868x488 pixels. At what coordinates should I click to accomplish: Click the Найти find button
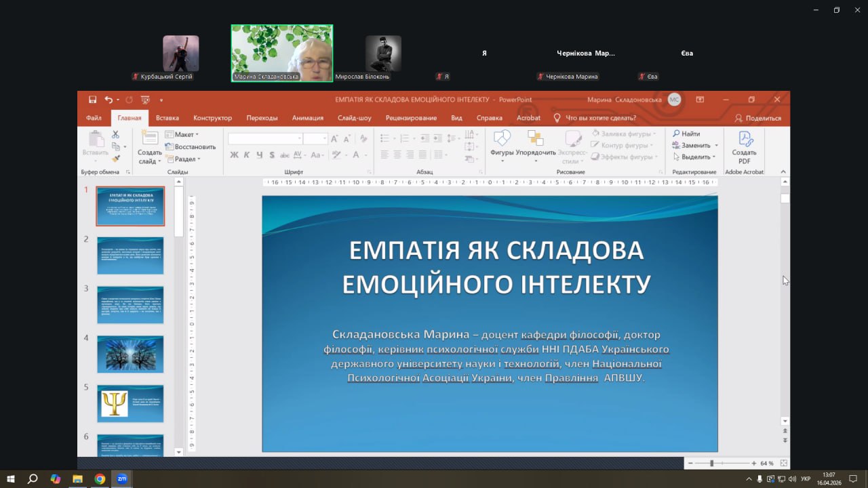pyautogui.click(x=686, y=134)
